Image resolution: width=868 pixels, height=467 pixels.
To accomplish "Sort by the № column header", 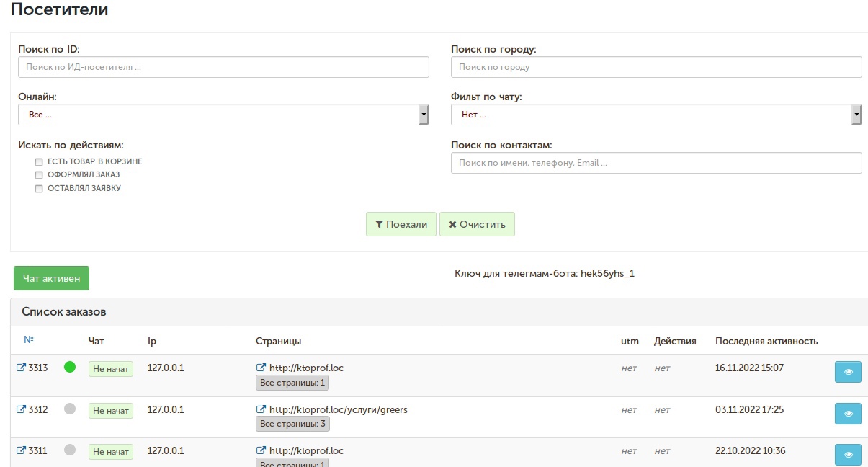I will click(29, 340).
